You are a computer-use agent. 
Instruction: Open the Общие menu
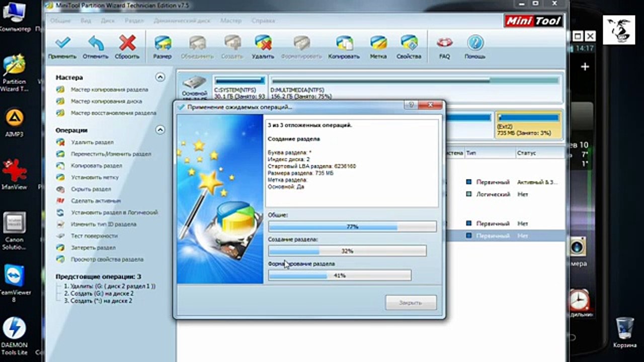60,21
